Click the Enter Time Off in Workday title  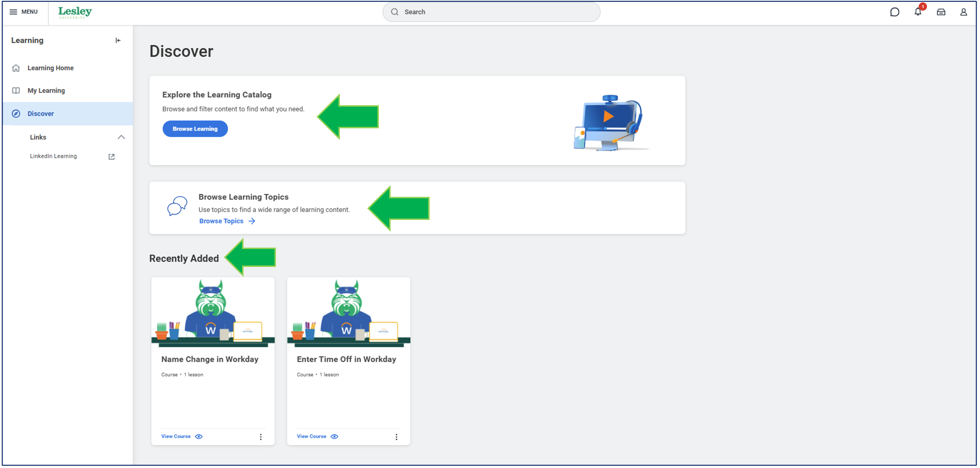coord(346,359)
